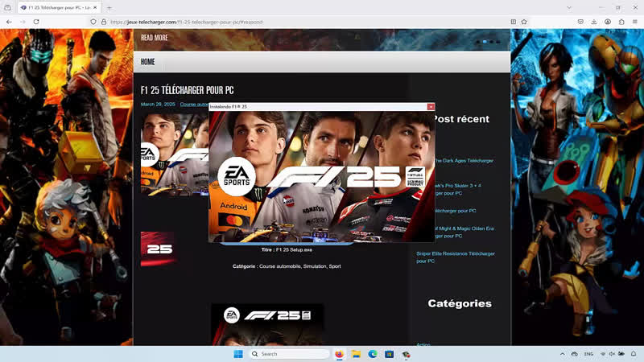
Task: Open Microsoft Edge from the taskbar
Action: [373, 354]
